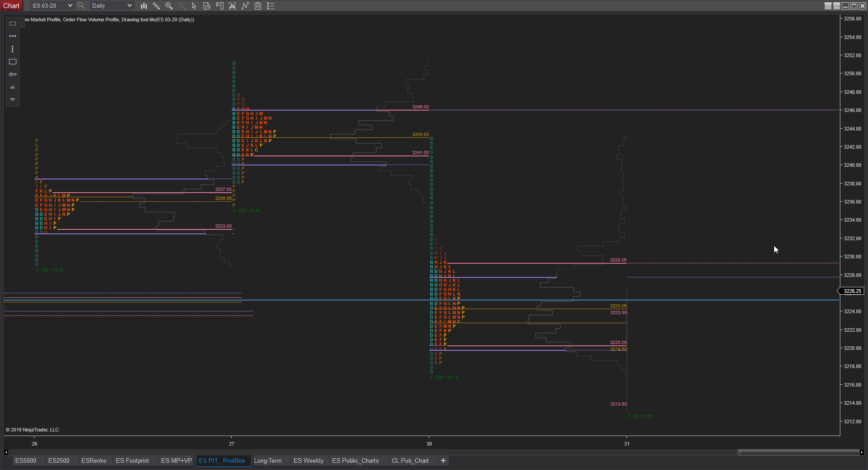Select the vertical line drawing tool
Viewport: 868px width, 470px height.
pos(12,48)
